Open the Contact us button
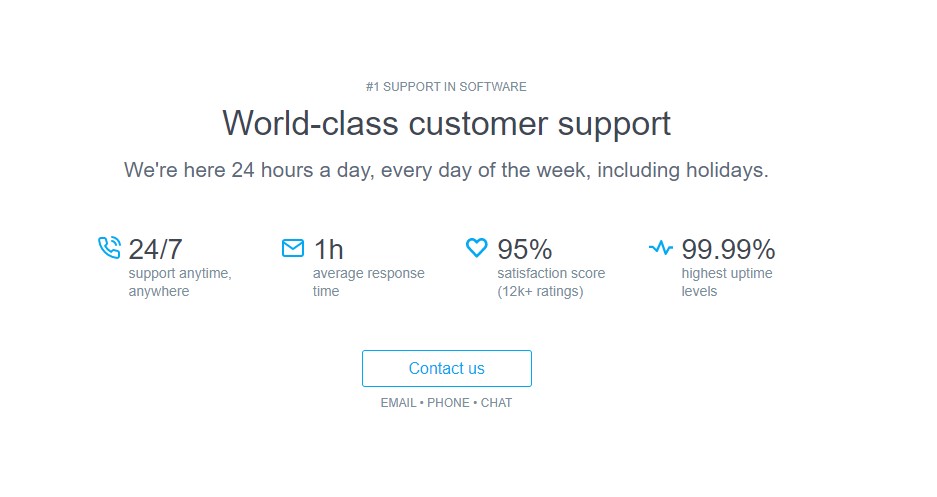937x497 pixels. pos(446,369)
